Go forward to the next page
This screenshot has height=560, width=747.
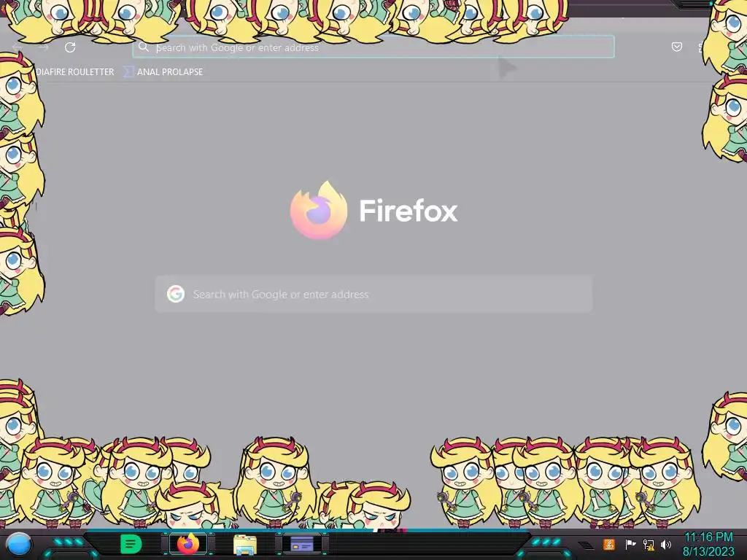[44, 47]
